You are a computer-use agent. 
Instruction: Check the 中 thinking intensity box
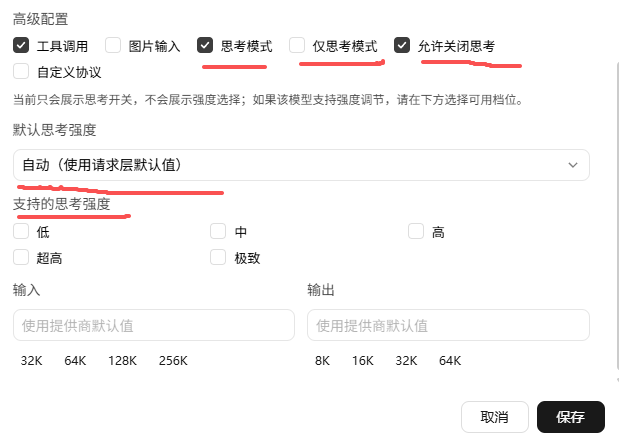(x=218, y=231)
